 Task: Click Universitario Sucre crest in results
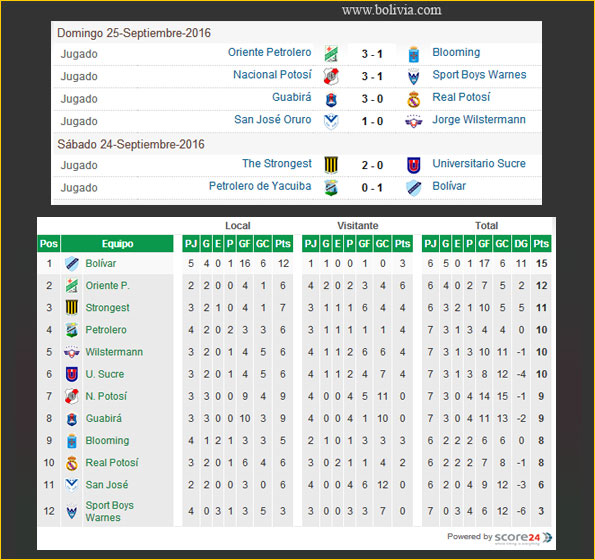pos(414,165)
